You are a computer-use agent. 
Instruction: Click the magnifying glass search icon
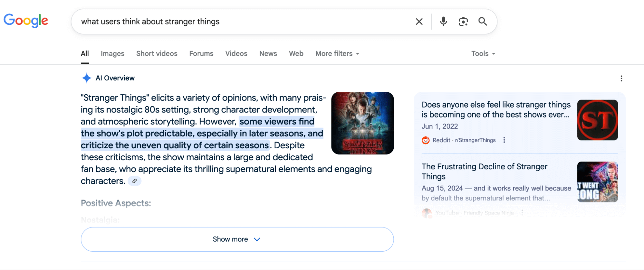tap(483, 22)
